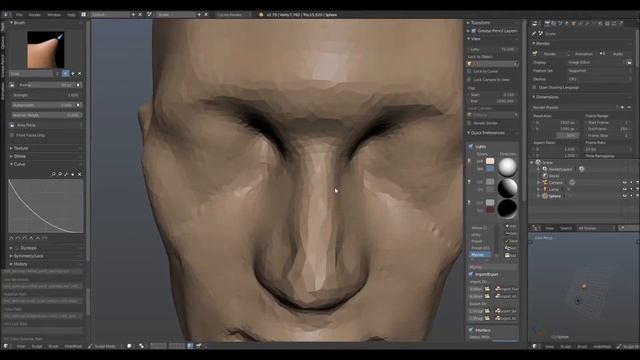Toggle Lock Camera to View checkbox
This screenshot has width=640, height=360.
(469, 80)
